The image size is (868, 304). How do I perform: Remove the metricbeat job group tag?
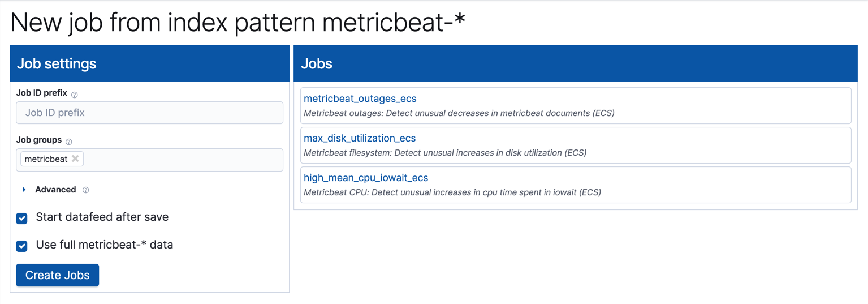click(x=75, y=159)
